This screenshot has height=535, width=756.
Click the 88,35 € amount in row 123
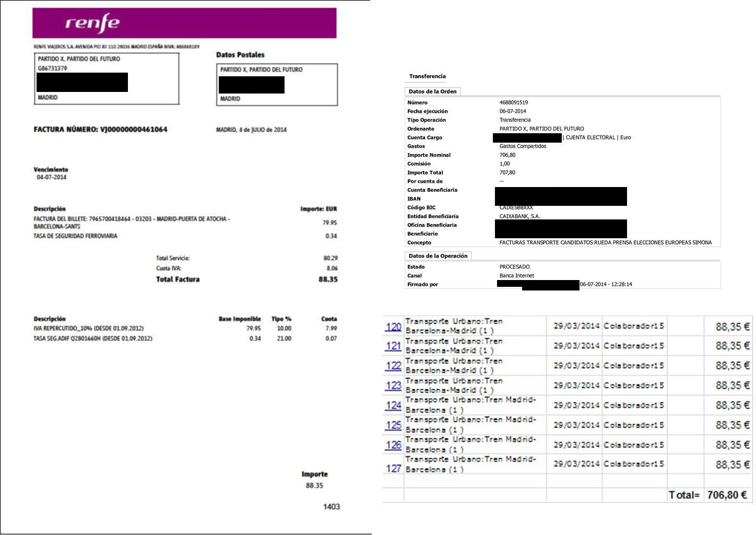(733, 386)
